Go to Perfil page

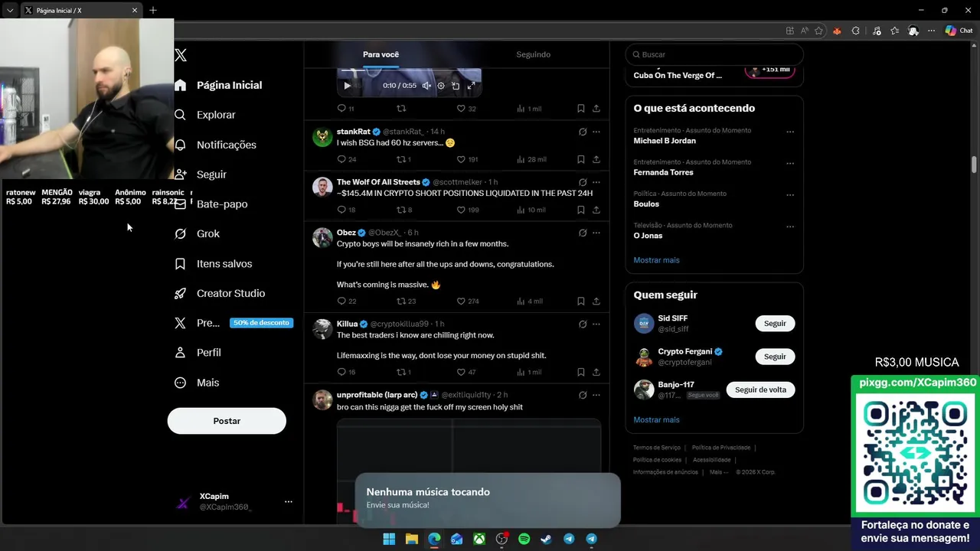point(198,353)
